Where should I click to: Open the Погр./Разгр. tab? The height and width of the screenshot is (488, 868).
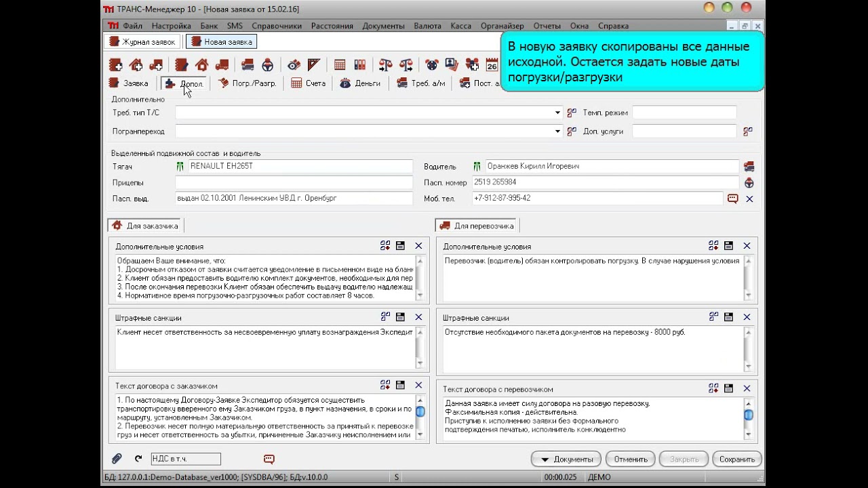click(246, 83)
